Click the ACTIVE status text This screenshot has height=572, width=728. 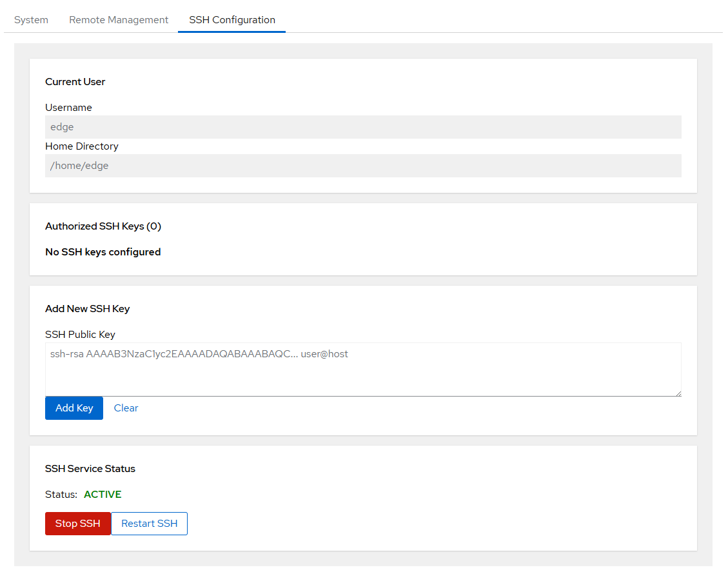103,495
